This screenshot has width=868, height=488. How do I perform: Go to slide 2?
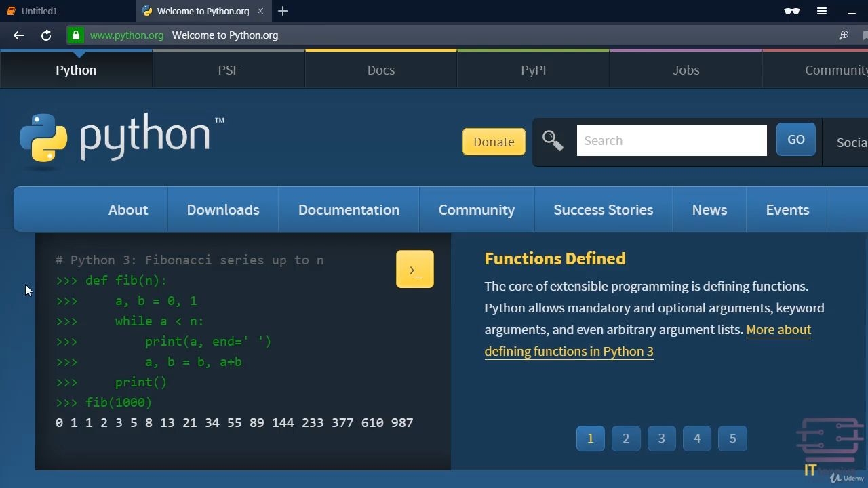626,439
